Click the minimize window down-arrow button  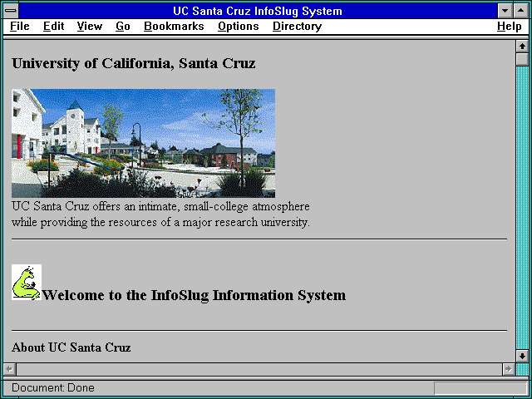[x=505, y=11]
